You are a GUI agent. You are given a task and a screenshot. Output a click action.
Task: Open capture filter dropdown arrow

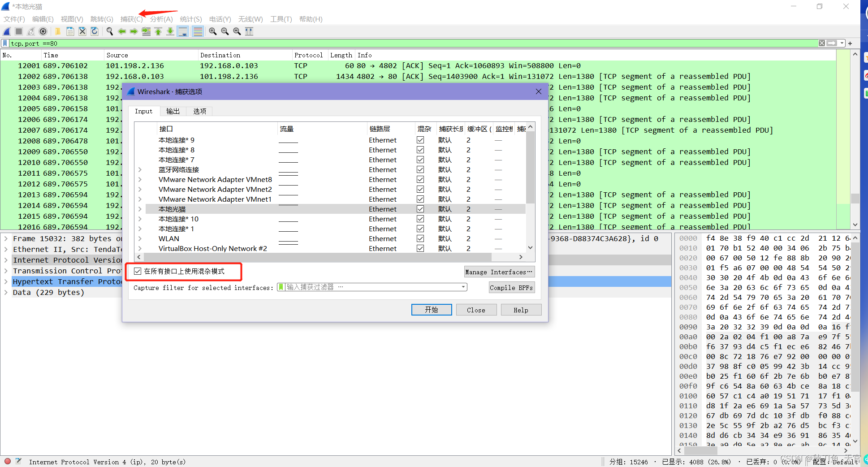[x=463, y=287]
